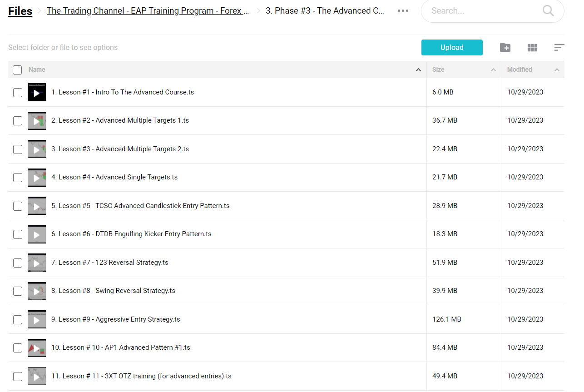Screen dimensions: 584x392
Task: Click the search magnifier icon
Action: [x=548, y=11]
